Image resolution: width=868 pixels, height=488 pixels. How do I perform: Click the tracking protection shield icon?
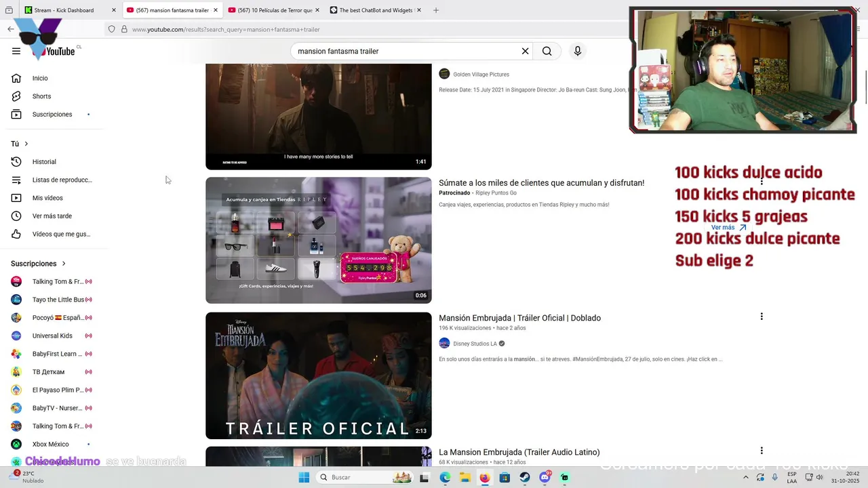point(112,29)
